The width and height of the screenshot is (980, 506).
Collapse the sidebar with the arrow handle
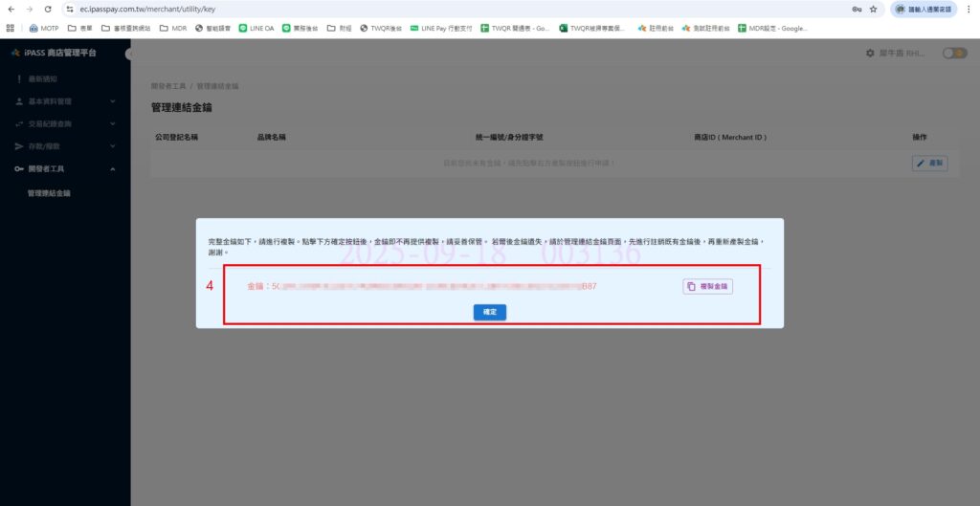[128, 54]
